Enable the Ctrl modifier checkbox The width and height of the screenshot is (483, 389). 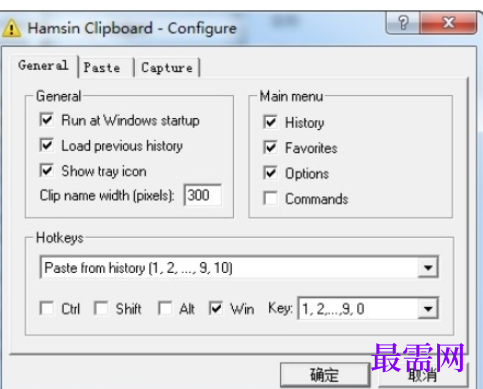tap(46, 308)
